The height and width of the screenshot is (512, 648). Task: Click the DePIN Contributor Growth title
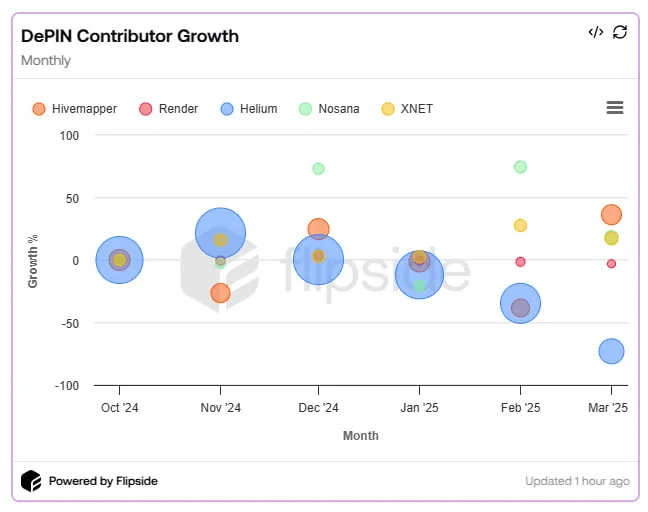[130, 36]
